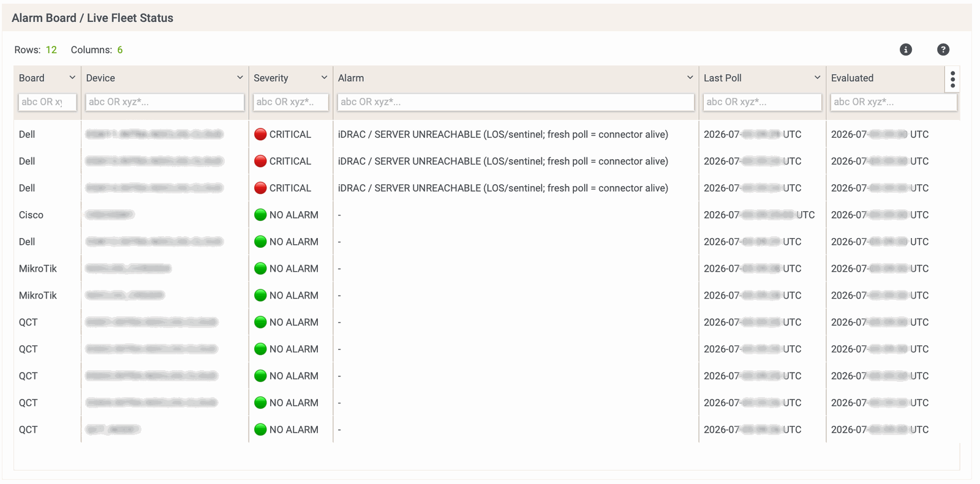Focus the Board filter input field
980x484 pixels.
click(x=48, y=102)
